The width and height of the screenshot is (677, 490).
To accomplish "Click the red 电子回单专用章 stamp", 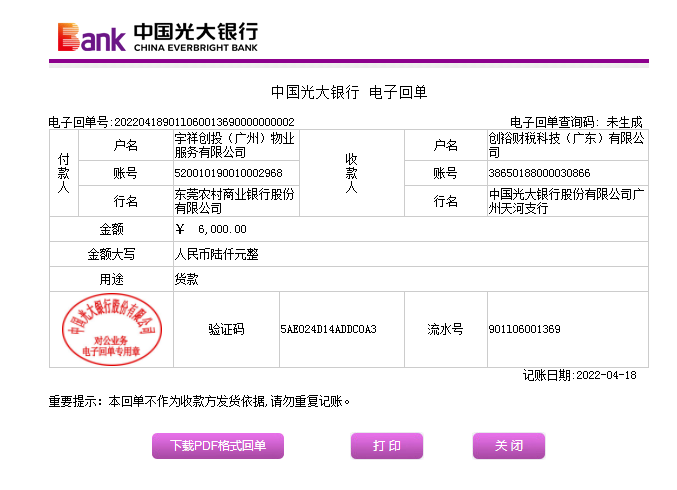I will click(x=111, y=329).
